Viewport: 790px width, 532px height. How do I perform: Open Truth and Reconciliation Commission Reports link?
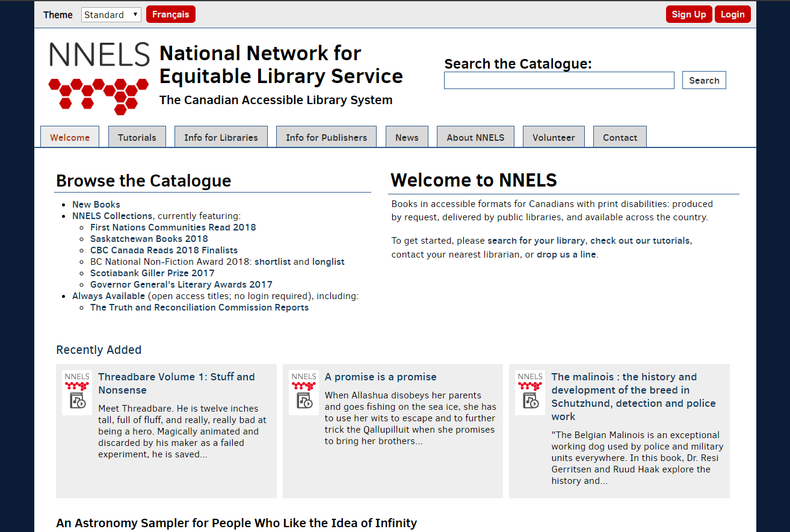point(199,308)
